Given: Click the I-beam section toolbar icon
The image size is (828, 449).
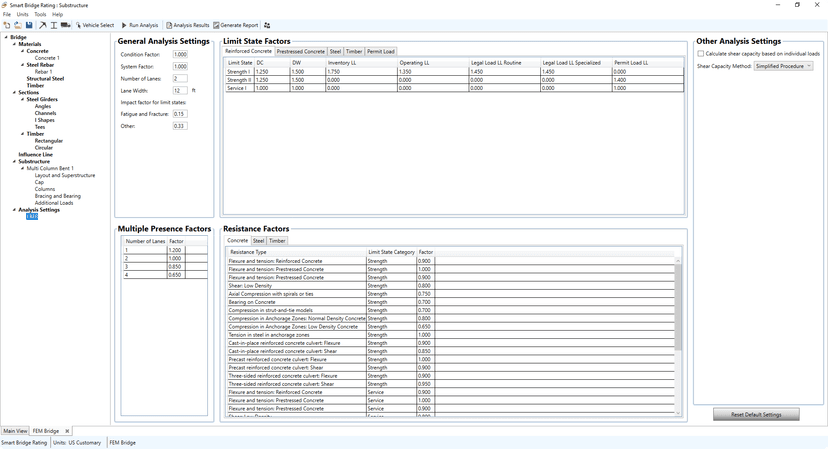Looking at the screenshot, I should (x=54, y=25).
